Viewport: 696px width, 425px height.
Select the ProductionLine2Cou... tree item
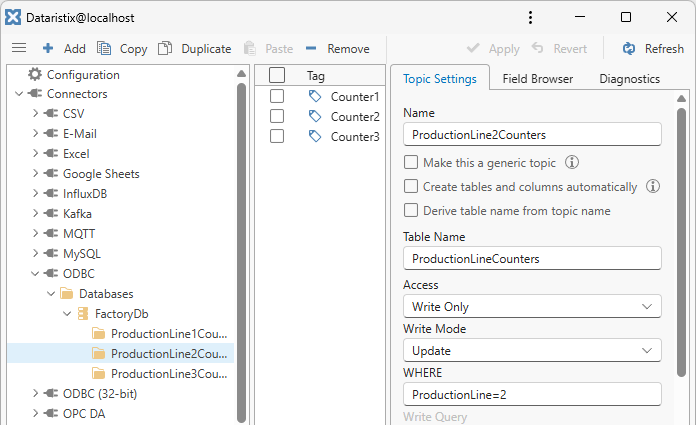120,354
